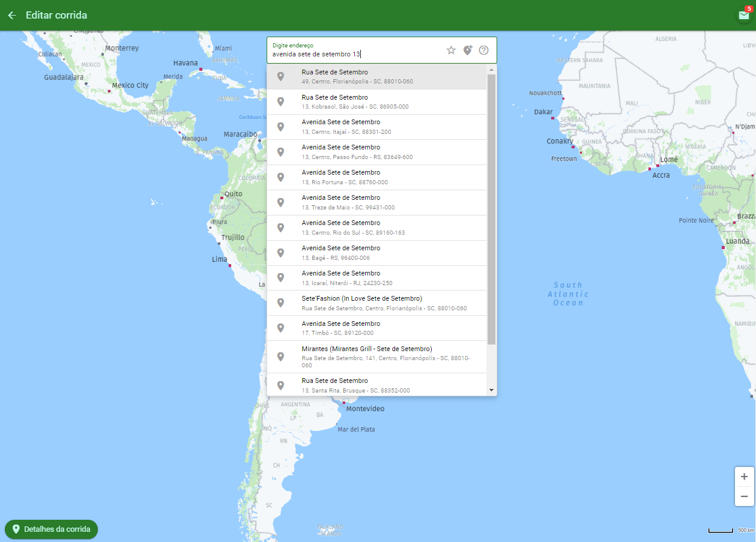
Task: Click the Dakar label on the map
Action: click(543, 112)
